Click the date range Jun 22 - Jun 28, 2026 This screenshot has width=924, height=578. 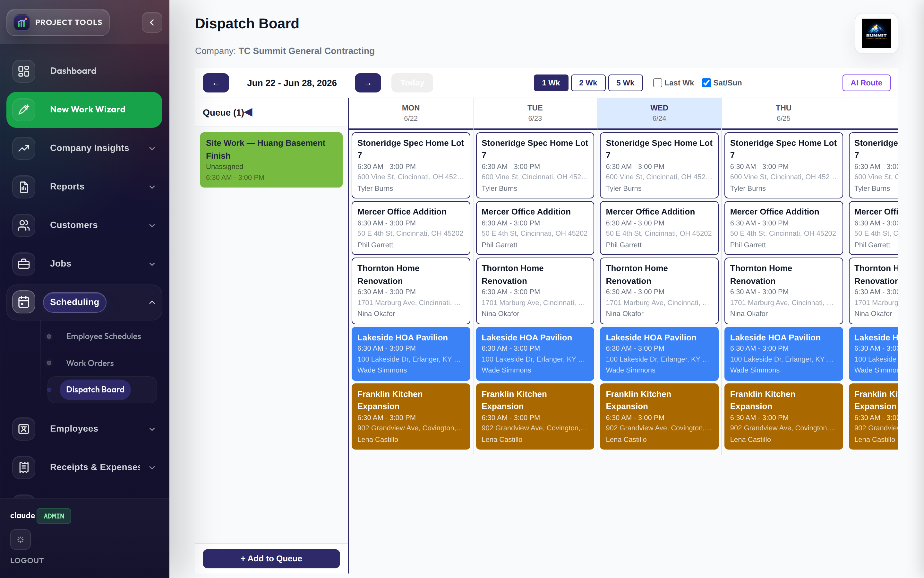pos(292,83)
